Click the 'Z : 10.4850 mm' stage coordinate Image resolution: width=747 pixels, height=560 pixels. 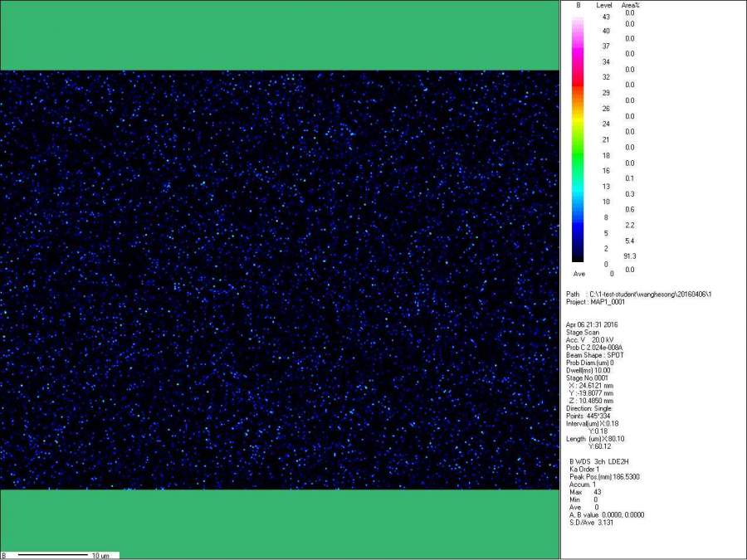(591, 401)
